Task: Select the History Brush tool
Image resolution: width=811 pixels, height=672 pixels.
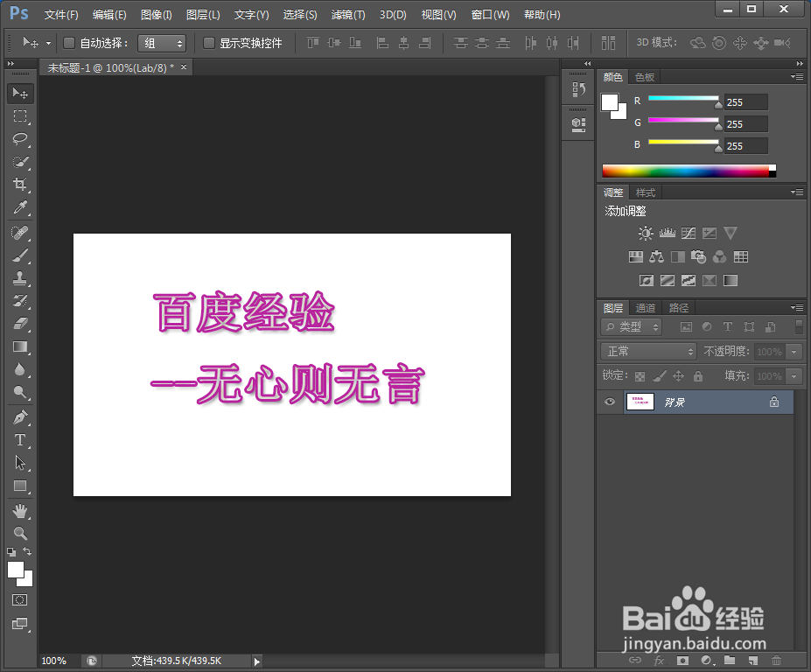Action: pyautogui.click(x=20, y=301)
